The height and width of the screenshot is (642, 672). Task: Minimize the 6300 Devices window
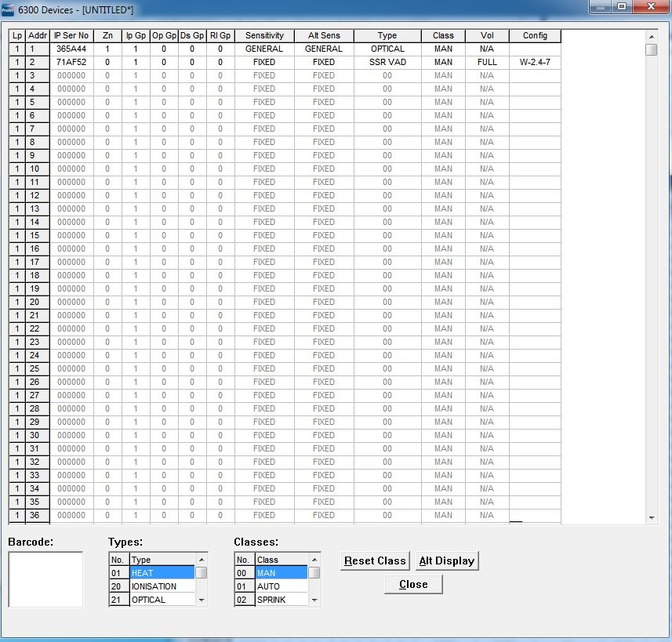click(x=601, y=6)
